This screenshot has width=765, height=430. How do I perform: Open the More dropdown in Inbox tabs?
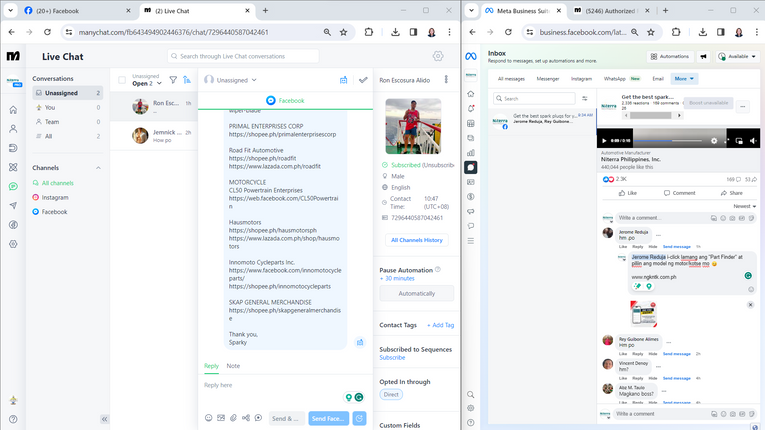[684, 79]
